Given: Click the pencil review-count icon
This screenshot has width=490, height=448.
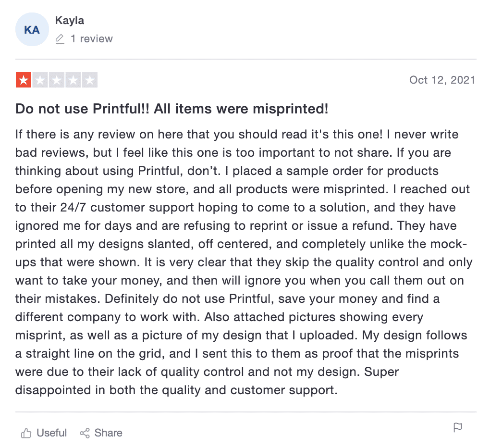Looking at the screenshot, I should click(x=60, y=39).
